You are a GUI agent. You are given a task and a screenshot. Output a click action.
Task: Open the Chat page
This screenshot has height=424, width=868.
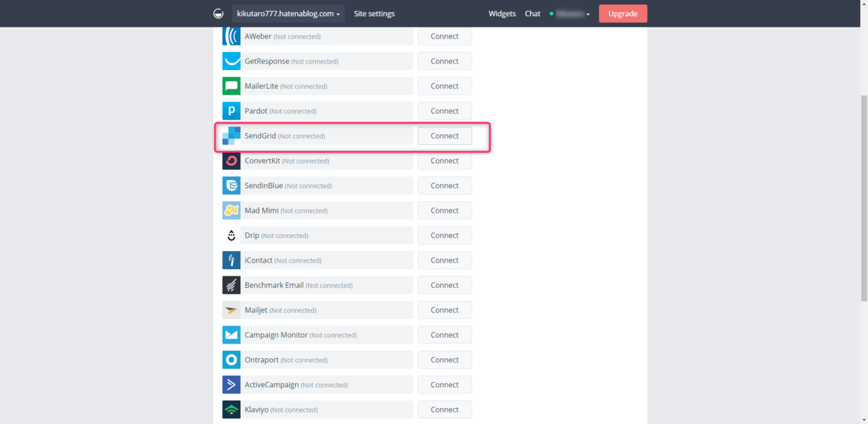532,14
